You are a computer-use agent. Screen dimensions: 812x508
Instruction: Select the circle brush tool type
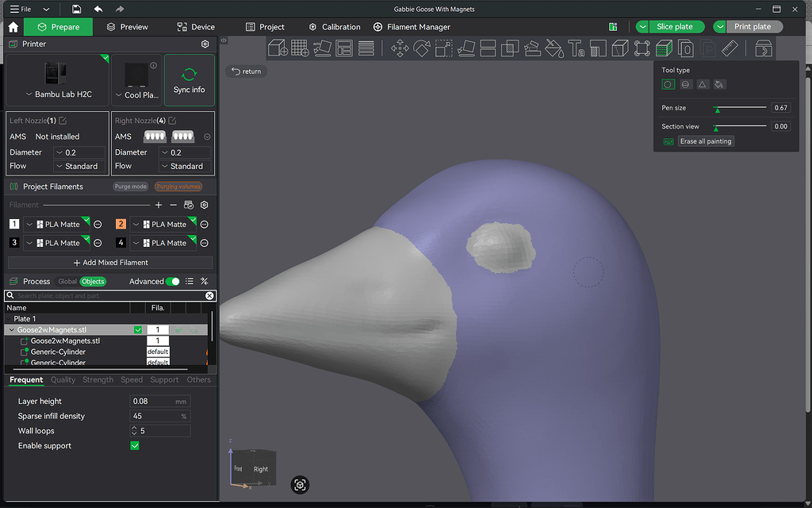point(668,84)
